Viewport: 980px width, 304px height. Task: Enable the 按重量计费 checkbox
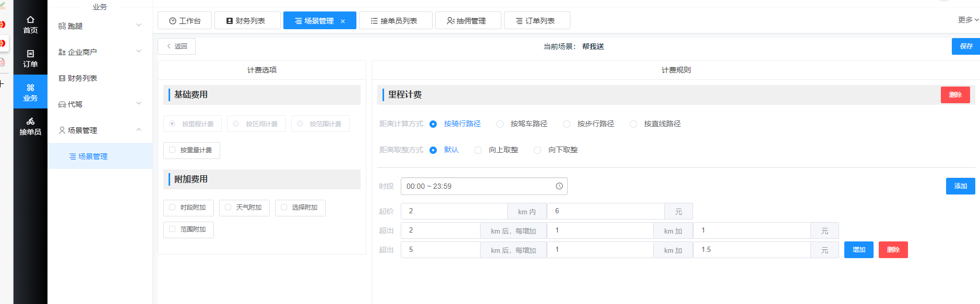click(x=172, y=150)
